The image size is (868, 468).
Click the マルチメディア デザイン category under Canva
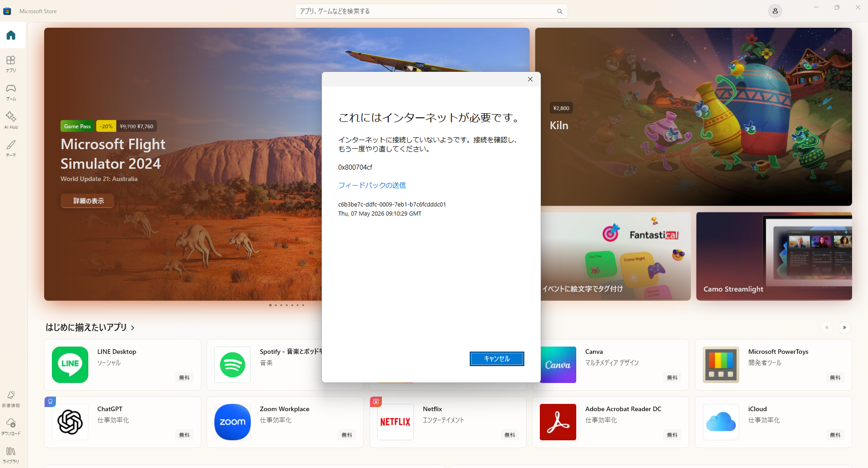tap(612, 363)
